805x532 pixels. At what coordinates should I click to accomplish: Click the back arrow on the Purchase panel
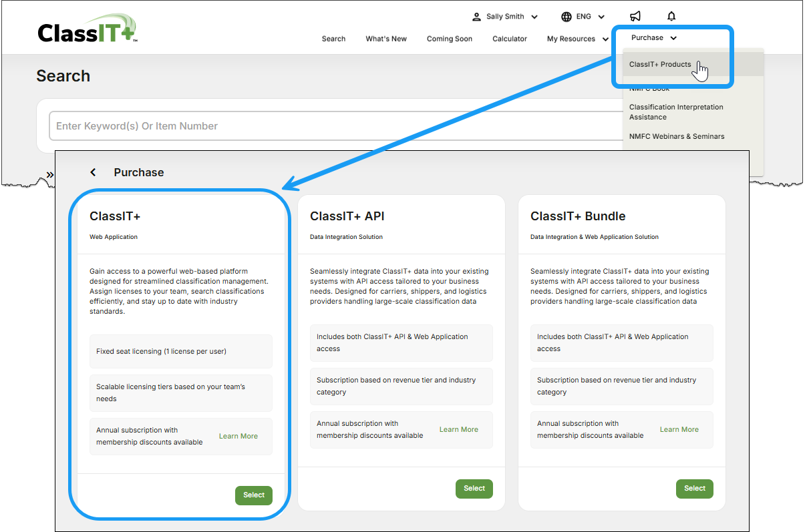click(x=93, y=172)
